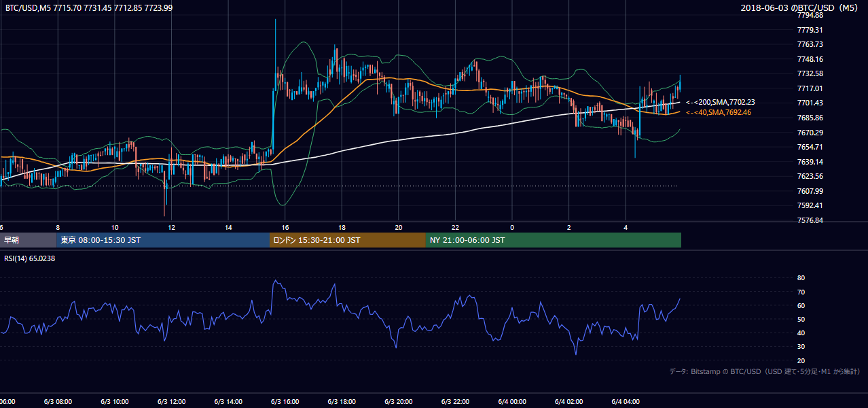Click chart hour tick 18
Image resolution: width=868 pixels, height=408 pixels.
point(342,228)
